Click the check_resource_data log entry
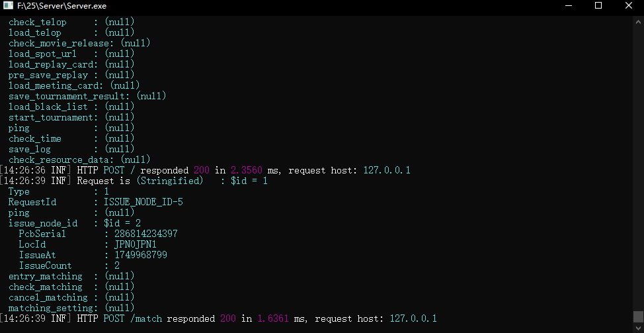The height and width of the screenshot is (333, 644). tap(80, 160)
